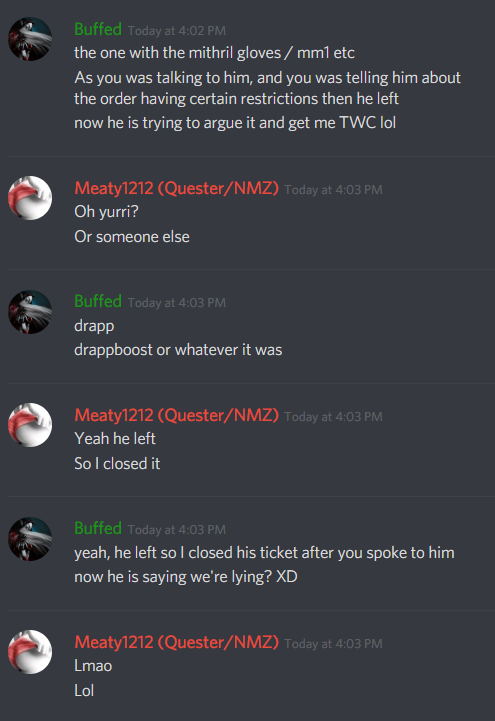Open Buffed's avatar beside the 4:02 PM message
Image resolution: width=495 pixels, height=721 pixels.
click(30, 39)
